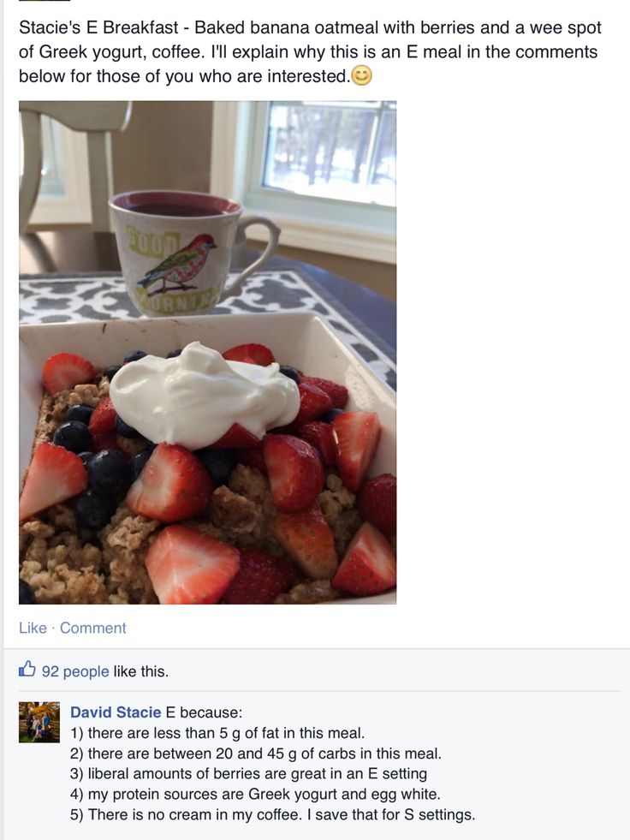
Task: Click comment line about 5 g of fat
Action: pyautogui.click(x=217, y=733)
